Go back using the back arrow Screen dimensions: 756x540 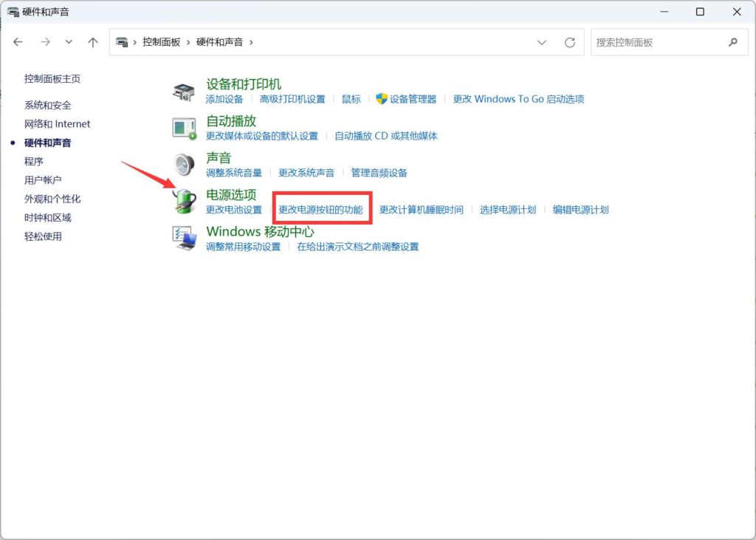18,43
